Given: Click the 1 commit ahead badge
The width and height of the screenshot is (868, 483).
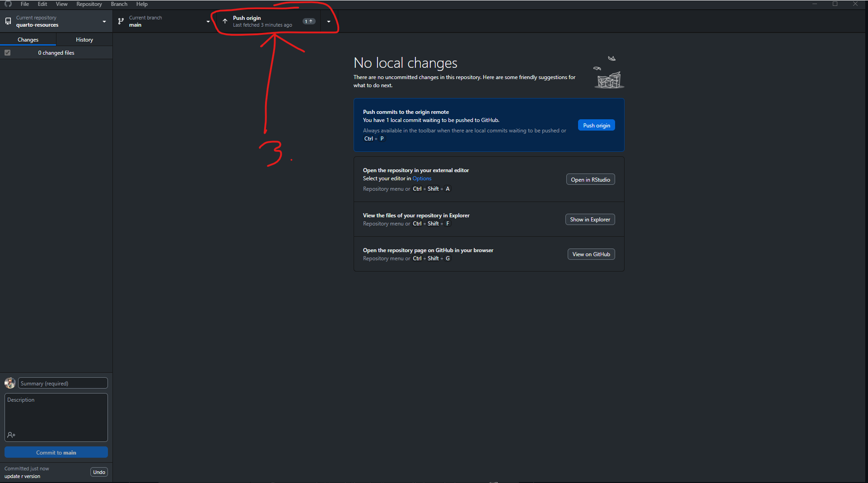Looking at the screenshot, I should pos(309,21).
